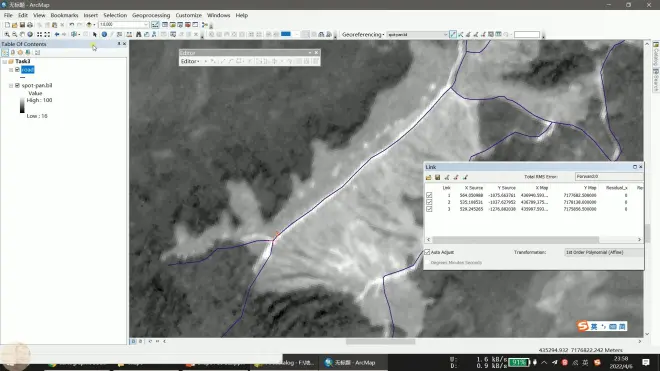Open the georeferencing layer selector dropdown
This screenshot has width=660, height=371.
[445, 35]
